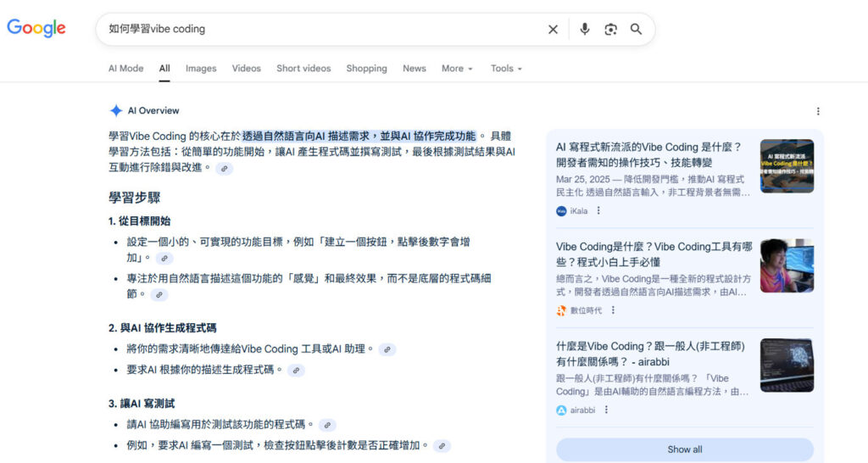This screenshot has height=463, width=868.
Task: Open the three-dot menu beside airabbi source
Action: pyautogui.click(x=606, y=410)
